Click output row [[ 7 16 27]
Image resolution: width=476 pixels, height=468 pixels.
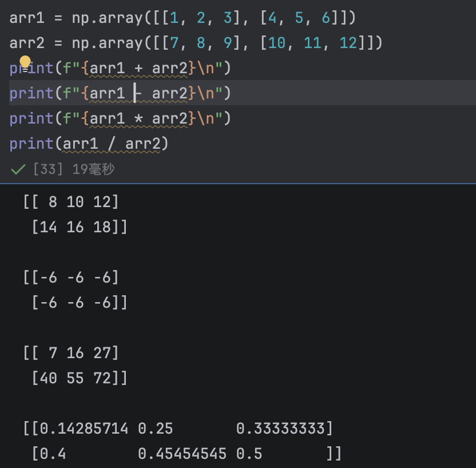pyautogui.click(x=71, y=353)
